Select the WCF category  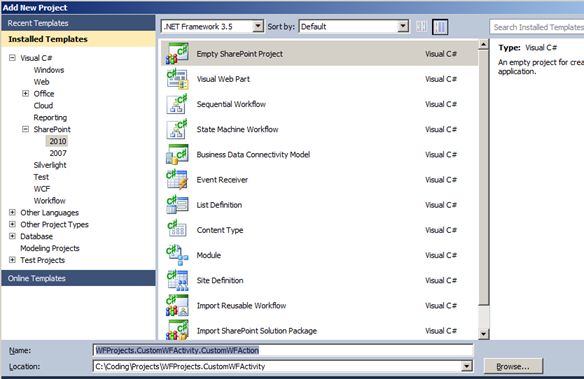(x=42, y=189)
